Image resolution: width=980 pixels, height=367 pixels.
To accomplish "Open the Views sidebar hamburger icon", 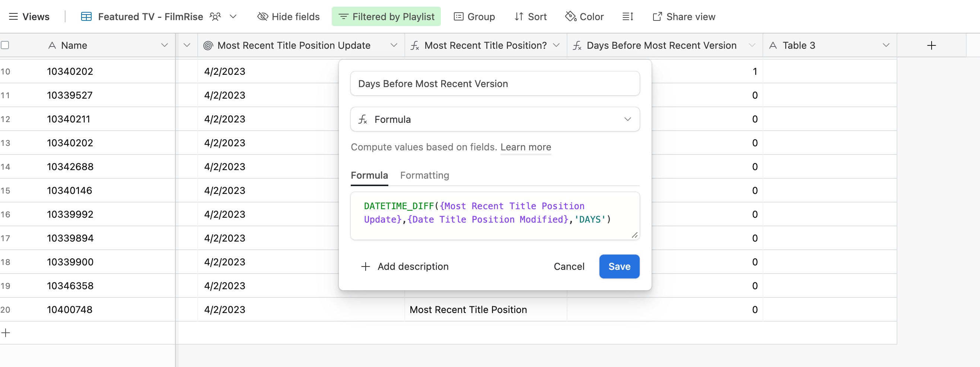I will tap(13, 16).
